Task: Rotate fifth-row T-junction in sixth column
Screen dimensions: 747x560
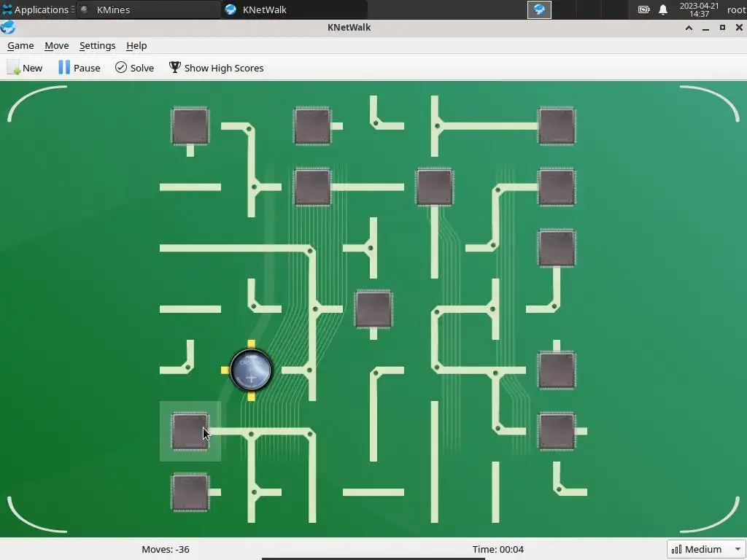Action: tap(495, 370)
